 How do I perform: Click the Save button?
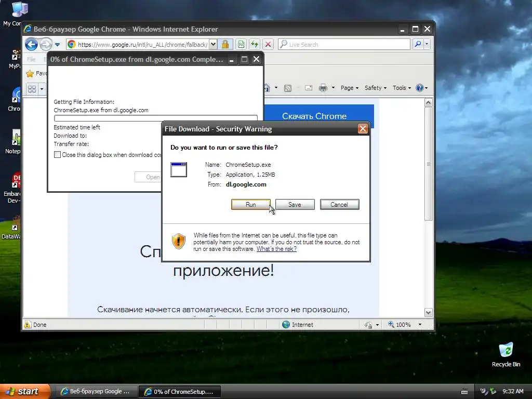295,204
